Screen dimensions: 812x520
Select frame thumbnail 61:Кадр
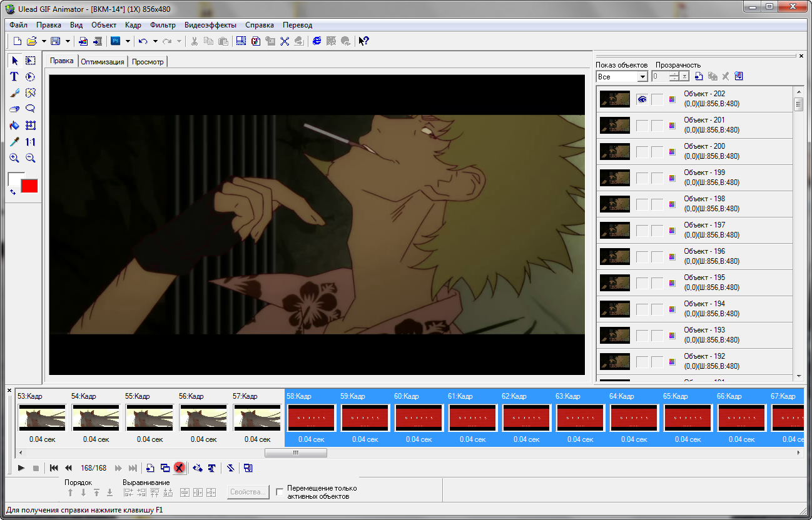click(x=472, y=417)
